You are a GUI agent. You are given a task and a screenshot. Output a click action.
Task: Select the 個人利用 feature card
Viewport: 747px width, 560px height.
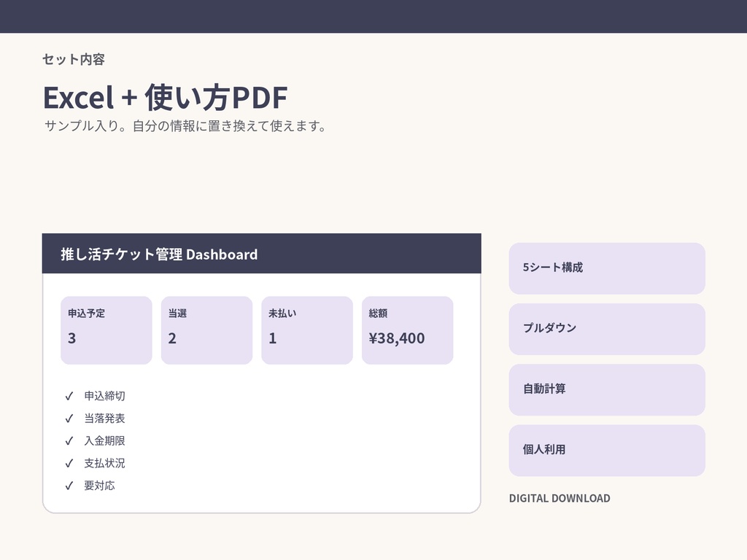click(607, 451)
